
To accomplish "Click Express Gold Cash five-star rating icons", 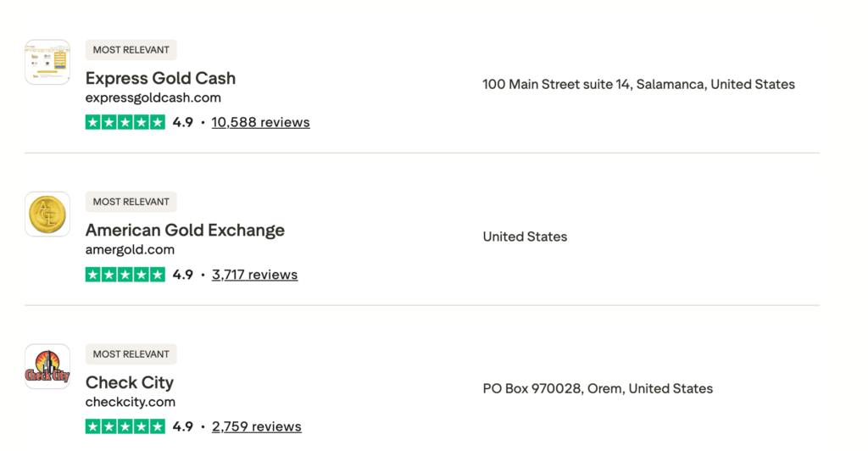I will 125,122.
